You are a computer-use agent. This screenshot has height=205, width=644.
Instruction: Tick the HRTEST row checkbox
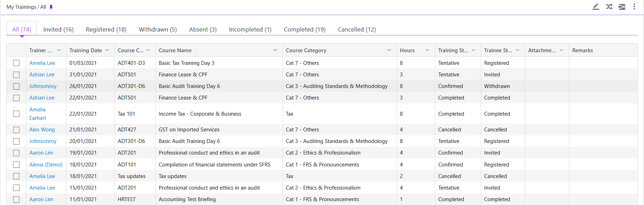16,199
